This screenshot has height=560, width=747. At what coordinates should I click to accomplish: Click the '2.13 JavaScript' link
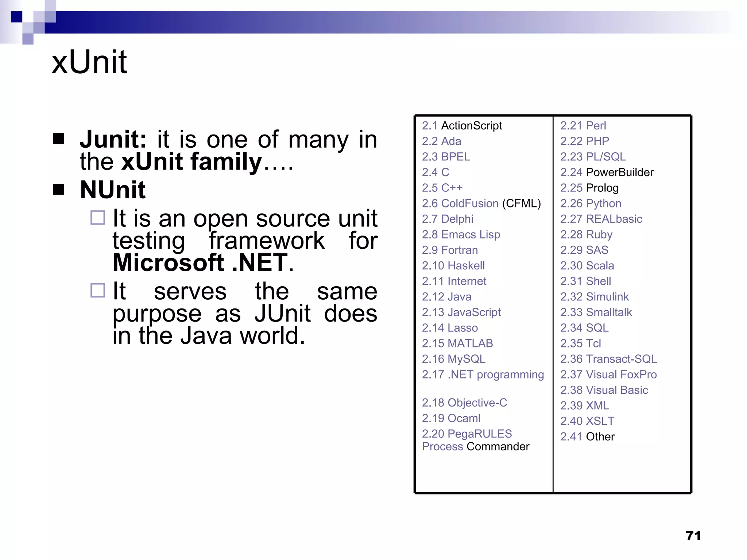pos(461,312)
